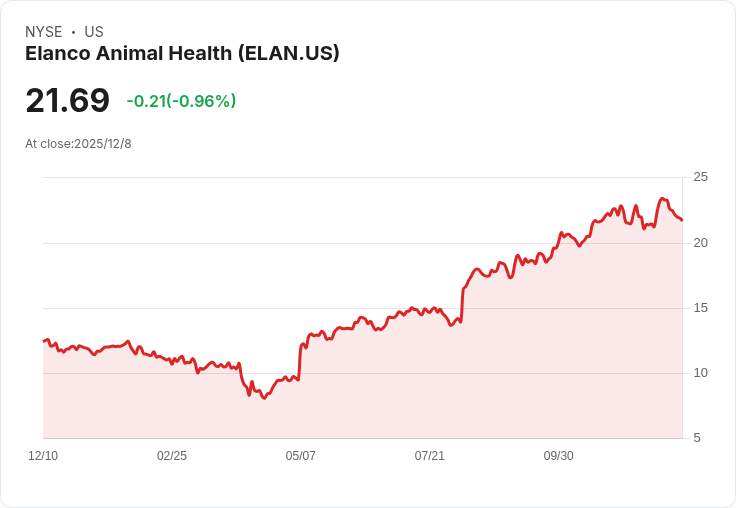Click the 25 price axis label
The height and width of the screenshot is (508, 736).
pos(701,178)
